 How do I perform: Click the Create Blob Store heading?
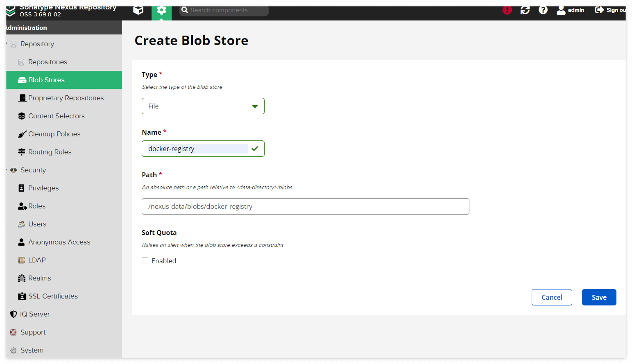coord(191,41)
